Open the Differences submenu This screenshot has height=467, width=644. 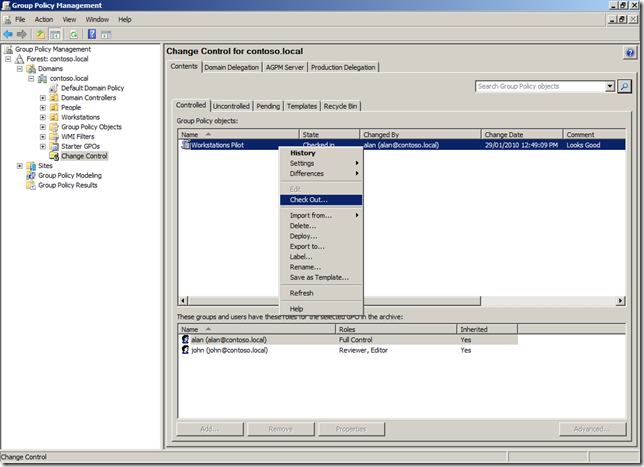307,174
